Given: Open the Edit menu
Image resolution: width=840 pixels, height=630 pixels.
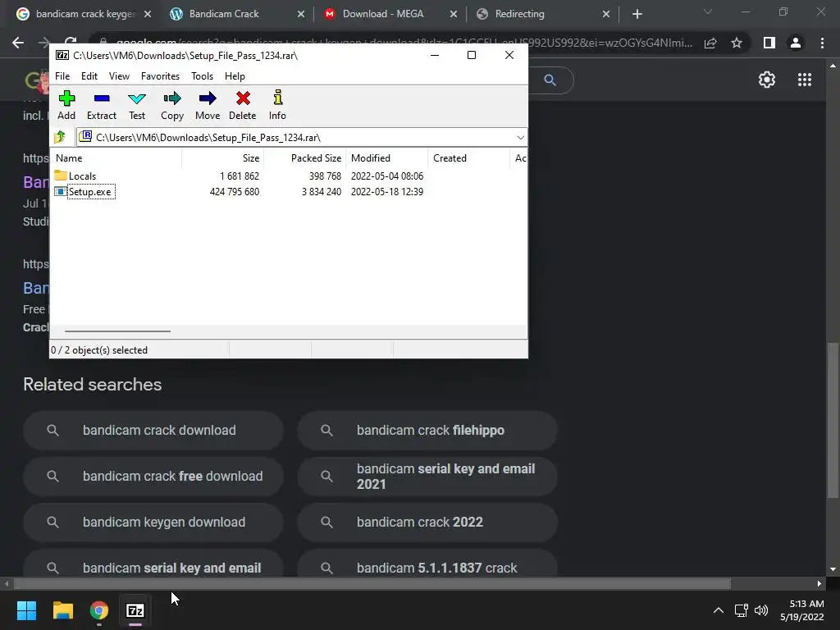Looking at the screenshot, I should (89, 76).
